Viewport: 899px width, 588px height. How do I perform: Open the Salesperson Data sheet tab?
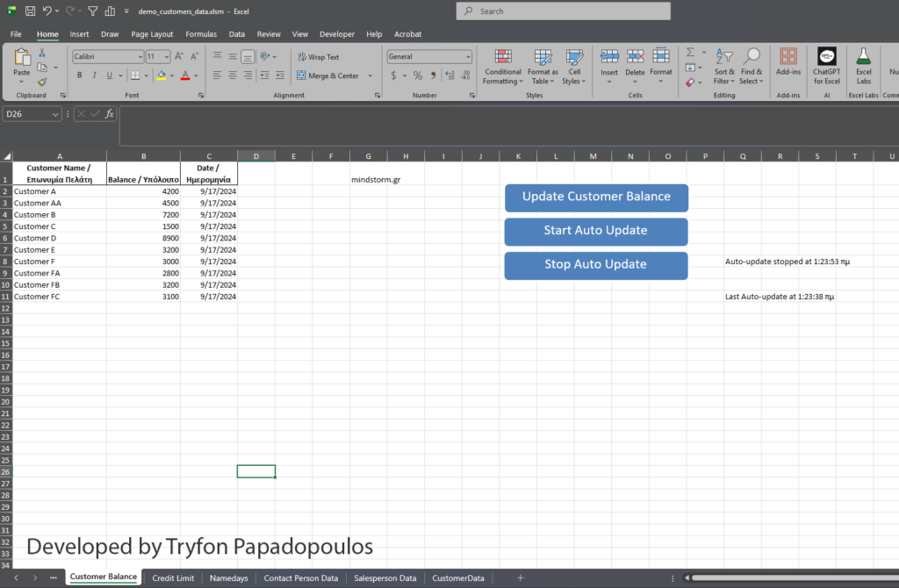[385, 577]
